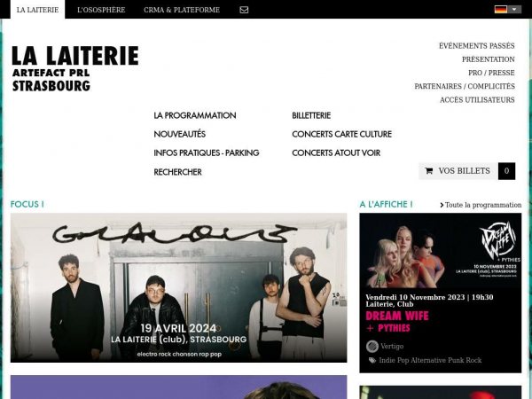Open the Vertigo label logo icon

372,347
